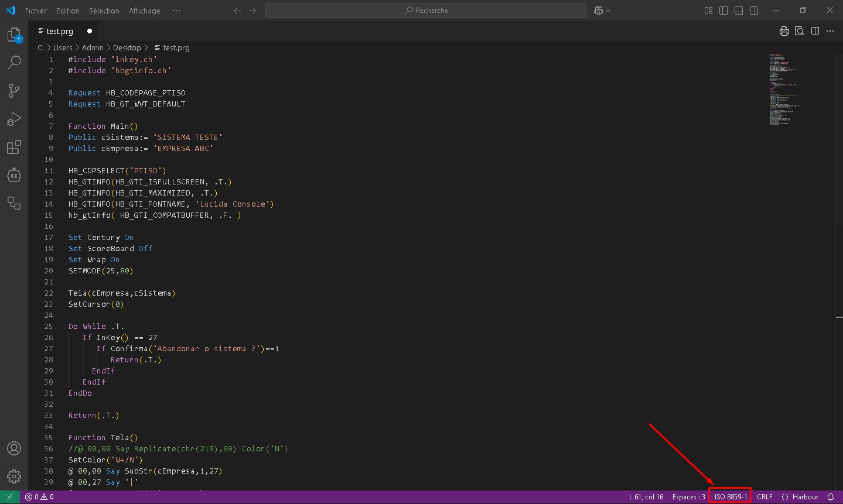Select the test.prg editor tab
The image size is (843, 504).
click(x=60, y=31)
